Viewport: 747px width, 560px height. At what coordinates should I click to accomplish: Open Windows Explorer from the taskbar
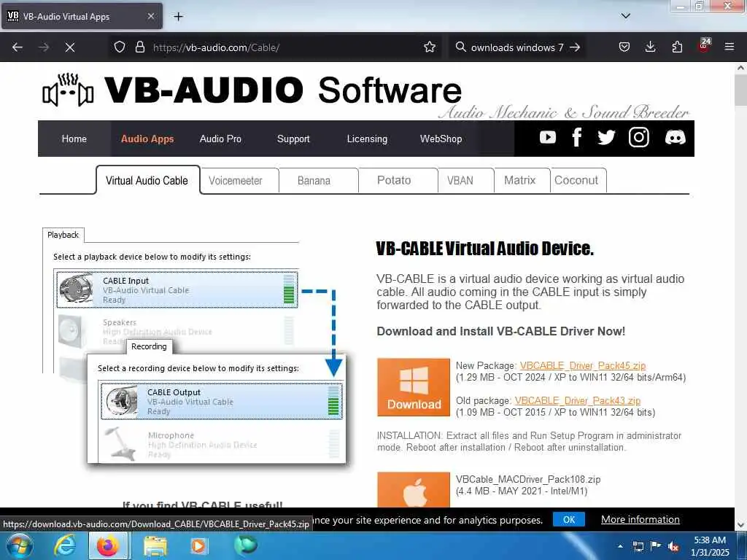tap(155, 545)
